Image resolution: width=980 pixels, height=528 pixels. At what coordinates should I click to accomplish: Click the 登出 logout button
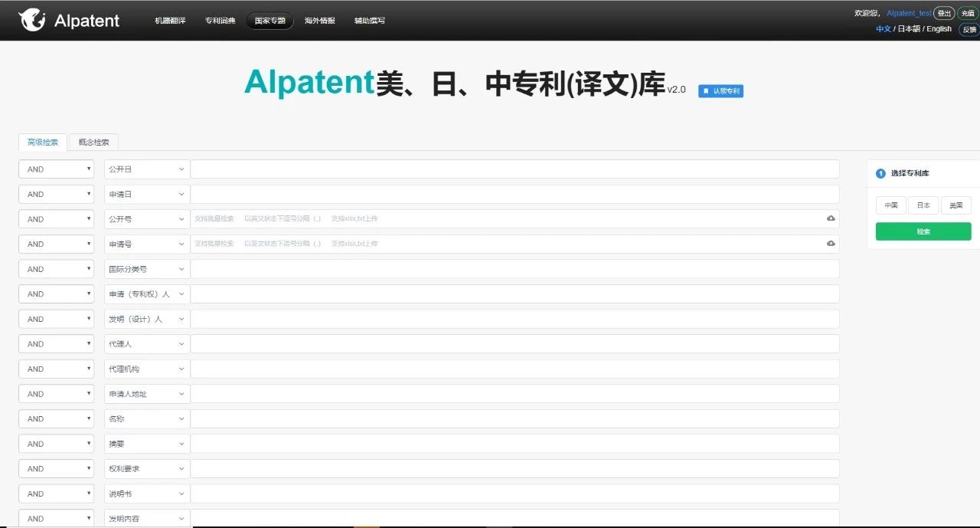pos(944,13)
